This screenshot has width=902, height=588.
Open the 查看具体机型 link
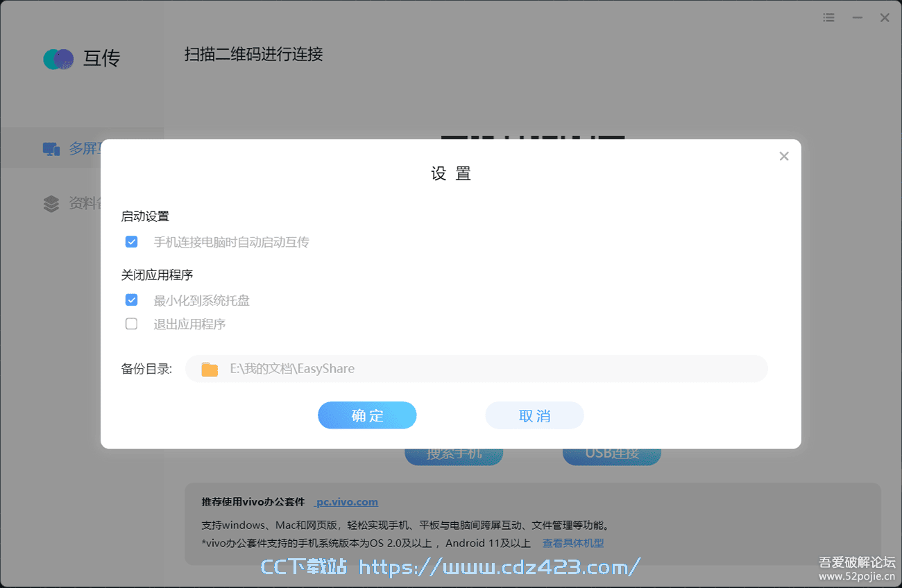coord(573,544)
